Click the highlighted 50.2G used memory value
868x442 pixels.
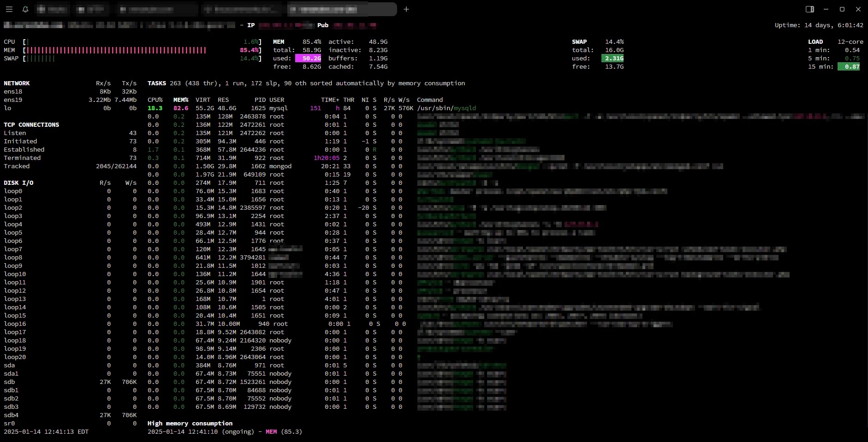(308, 59)
